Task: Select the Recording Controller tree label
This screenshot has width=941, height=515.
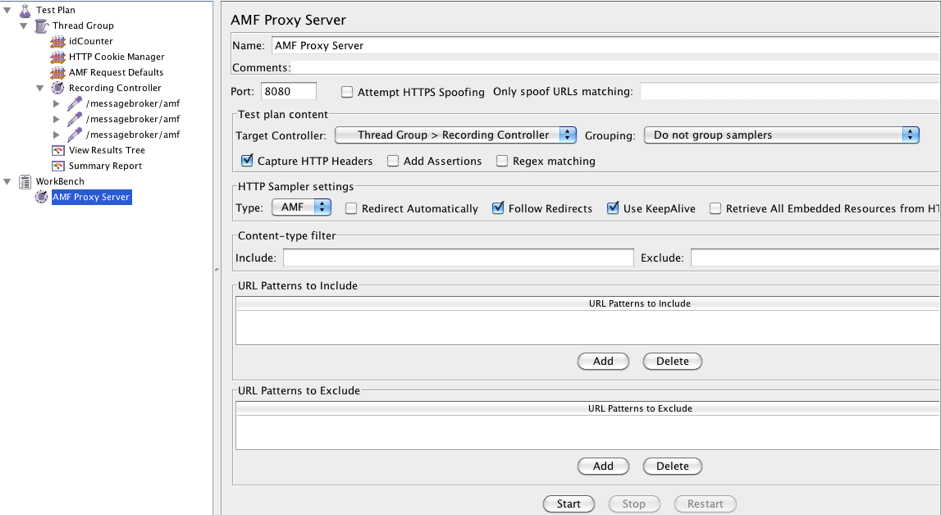Action: tap(115, 88)
